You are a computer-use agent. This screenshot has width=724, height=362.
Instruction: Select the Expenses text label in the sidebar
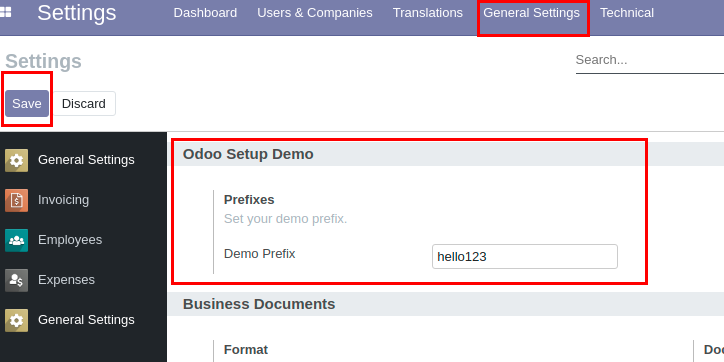point(66,280)
